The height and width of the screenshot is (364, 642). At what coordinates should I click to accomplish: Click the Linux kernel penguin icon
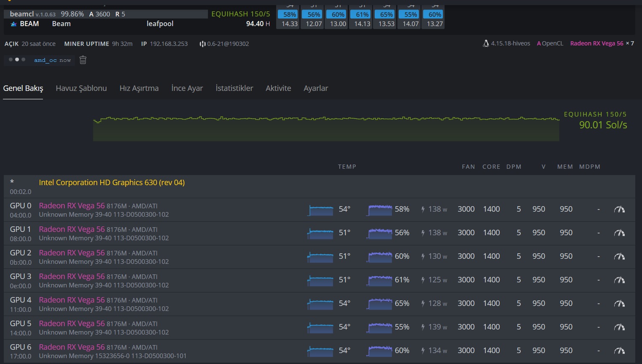pyautogui.click(x=486, y=43)
